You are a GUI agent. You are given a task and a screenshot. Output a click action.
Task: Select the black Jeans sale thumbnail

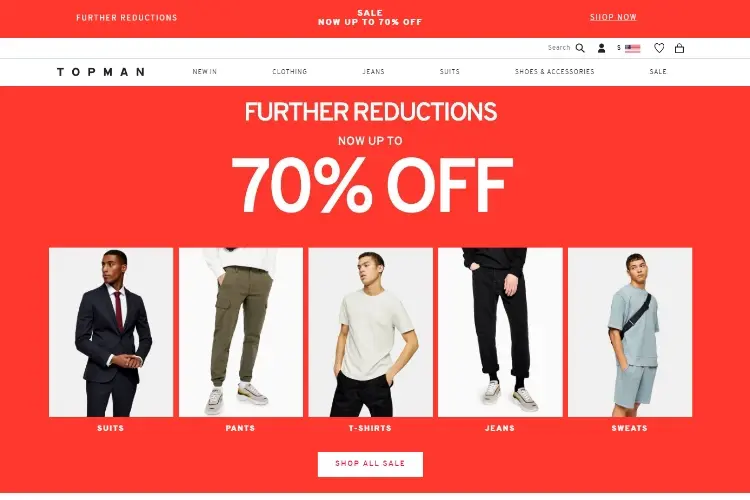tap(500, 332)
